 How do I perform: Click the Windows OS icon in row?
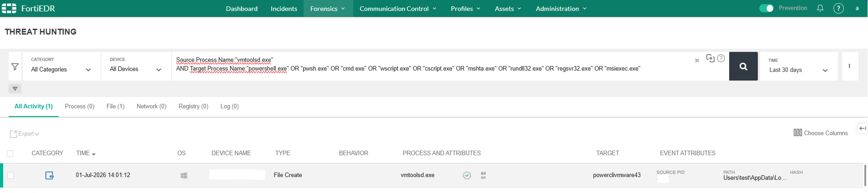pyautogui.click(x=184, y=175)
